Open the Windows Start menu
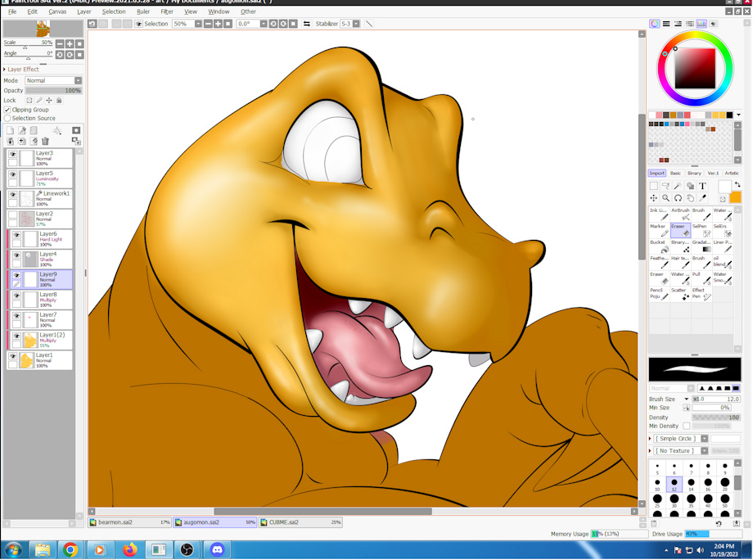 (x=13, y=549)
